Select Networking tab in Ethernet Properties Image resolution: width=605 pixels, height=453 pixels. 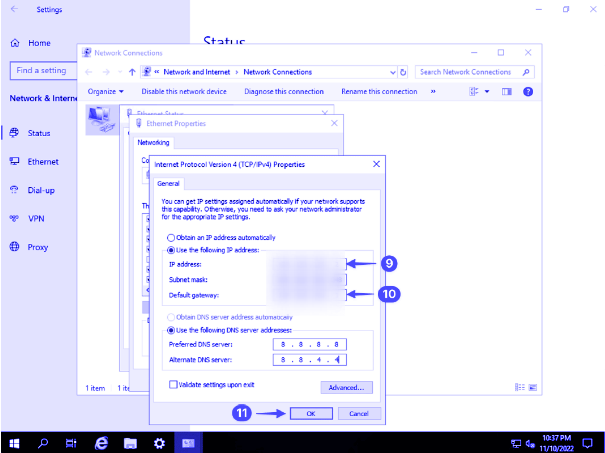(153, 142)
